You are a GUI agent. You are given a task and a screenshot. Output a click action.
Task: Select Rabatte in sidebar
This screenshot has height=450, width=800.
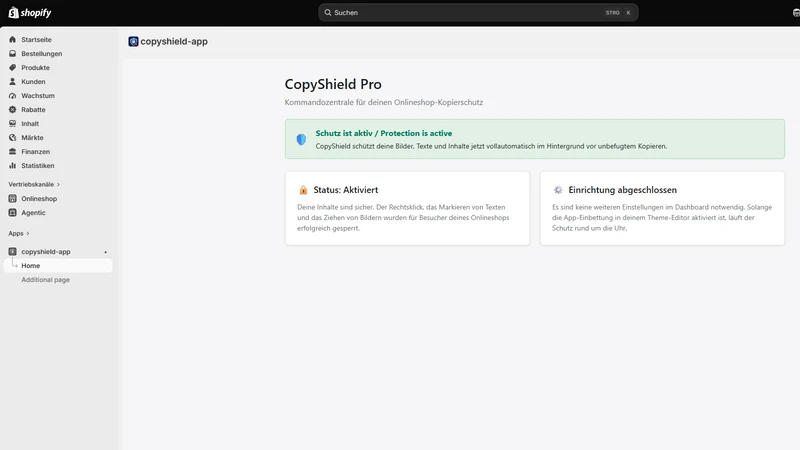(x=33, y=110)
